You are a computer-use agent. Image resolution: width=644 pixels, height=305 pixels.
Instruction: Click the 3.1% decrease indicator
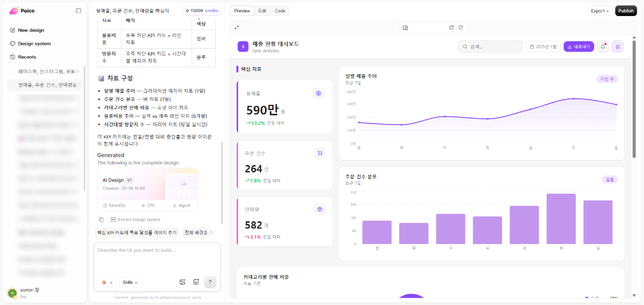pyautogui.click(x=253, y=237)
